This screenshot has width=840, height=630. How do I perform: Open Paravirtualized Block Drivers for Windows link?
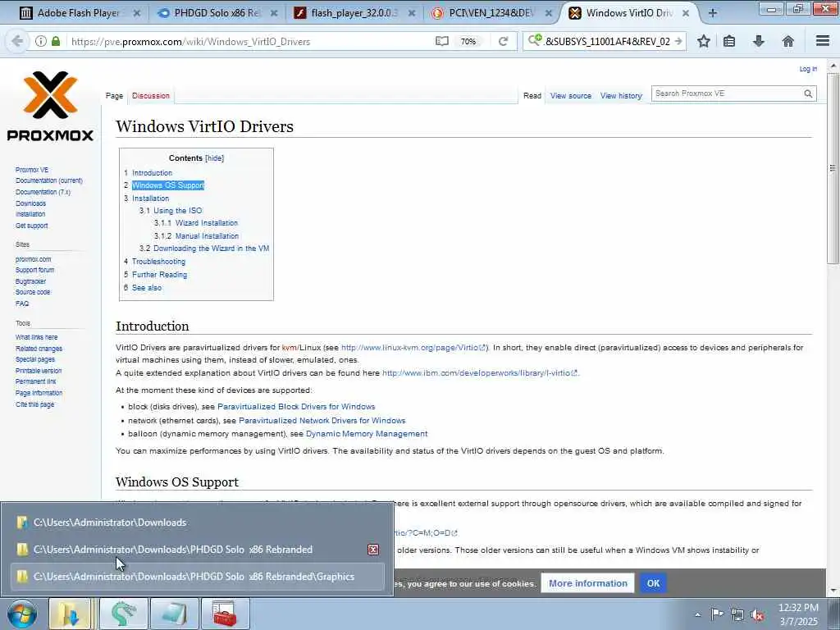click(x=296, y=407)
